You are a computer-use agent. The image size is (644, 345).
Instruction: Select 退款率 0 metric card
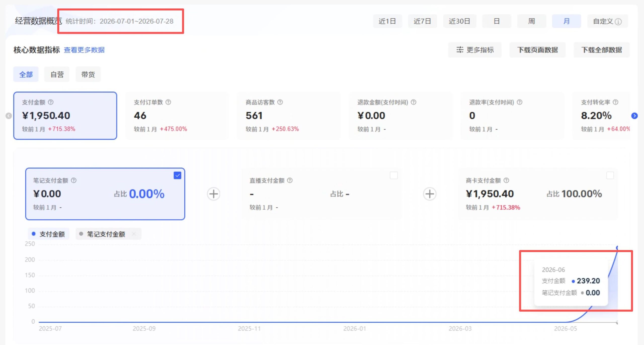(x=512, y=116)
